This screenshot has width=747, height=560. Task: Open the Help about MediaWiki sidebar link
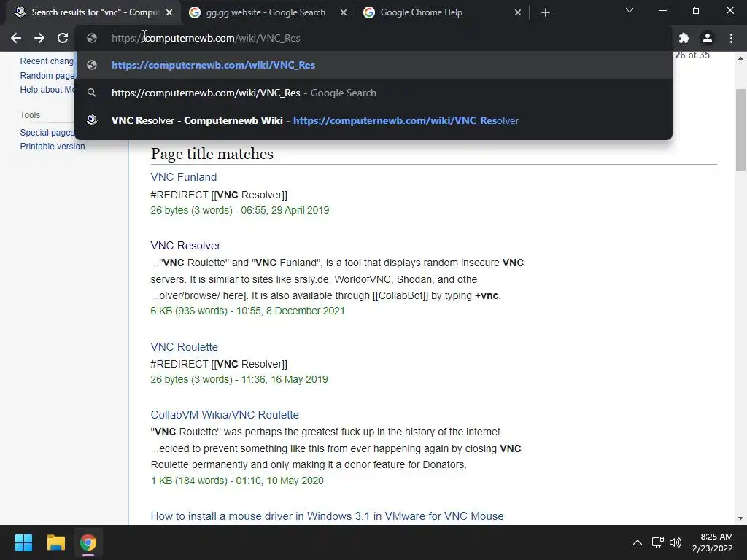tap(47, 90)
